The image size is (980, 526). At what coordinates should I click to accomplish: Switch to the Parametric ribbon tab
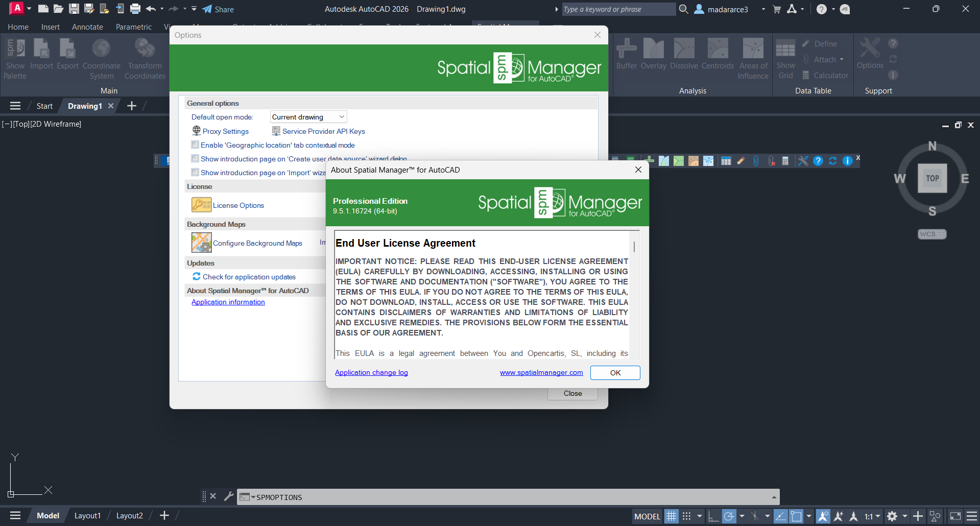click(x=134, y=27)
